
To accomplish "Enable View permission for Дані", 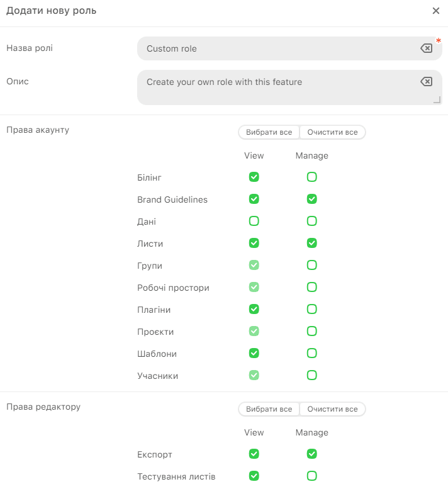I will click(x=254, y=222).
